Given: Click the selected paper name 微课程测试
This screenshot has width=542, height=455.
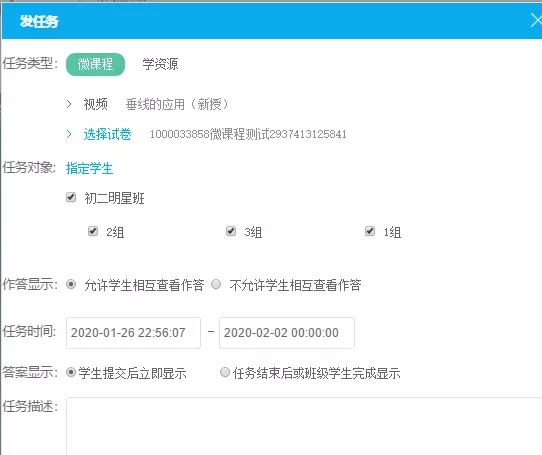Looking at the screenshot, I should [248, 134].
